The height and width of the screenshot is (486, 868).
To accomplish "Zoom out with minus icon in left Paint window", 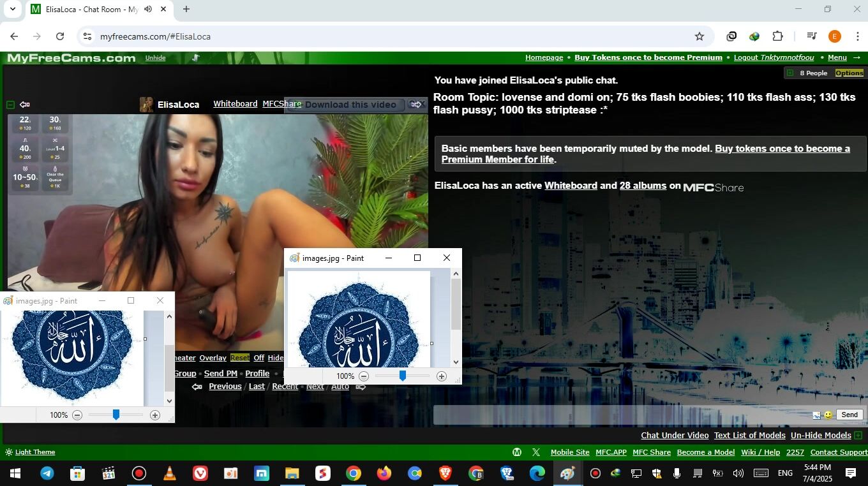I will click(x=77, y=415).
